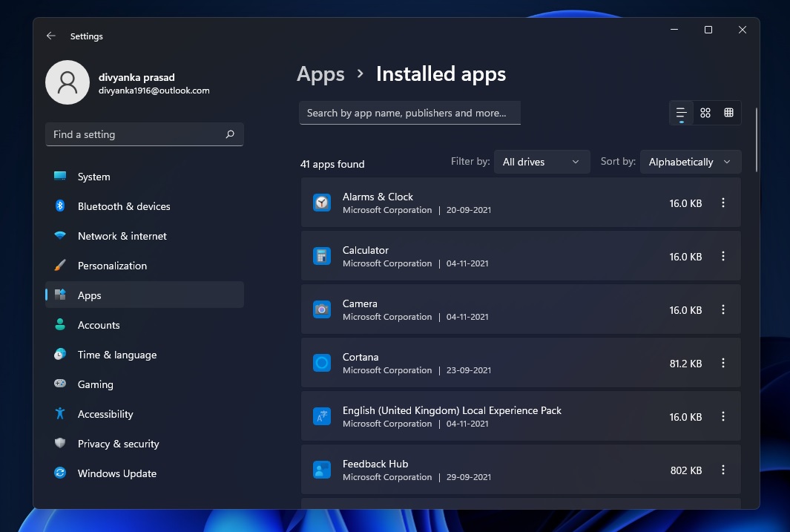Image resolution: width=790 pixels, height=532 pixels.
Task: Open more options for Calculator
Action: pos(723,256)
